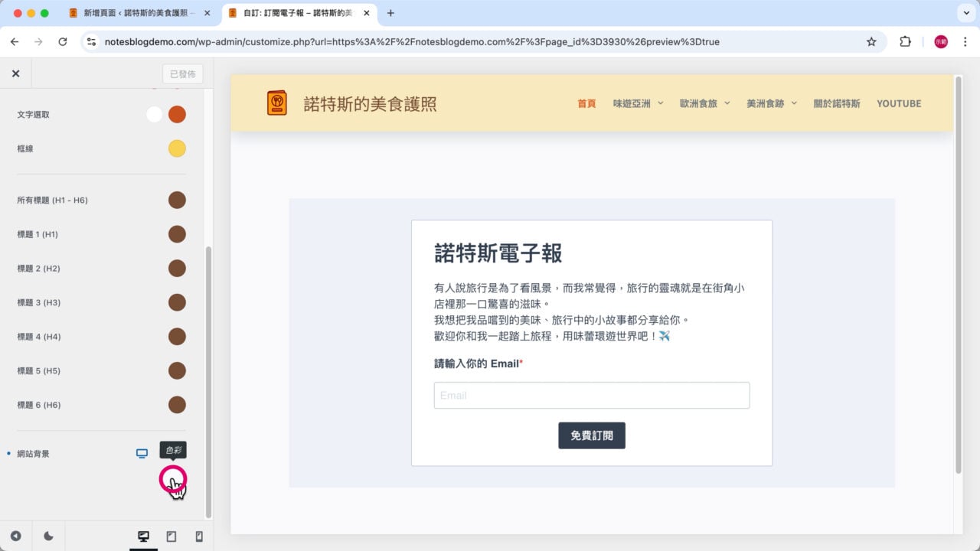This screenshot has height=551, width=980.
Task: Click the back arrow in the customizer footer
Action: (x=17, y=536)
